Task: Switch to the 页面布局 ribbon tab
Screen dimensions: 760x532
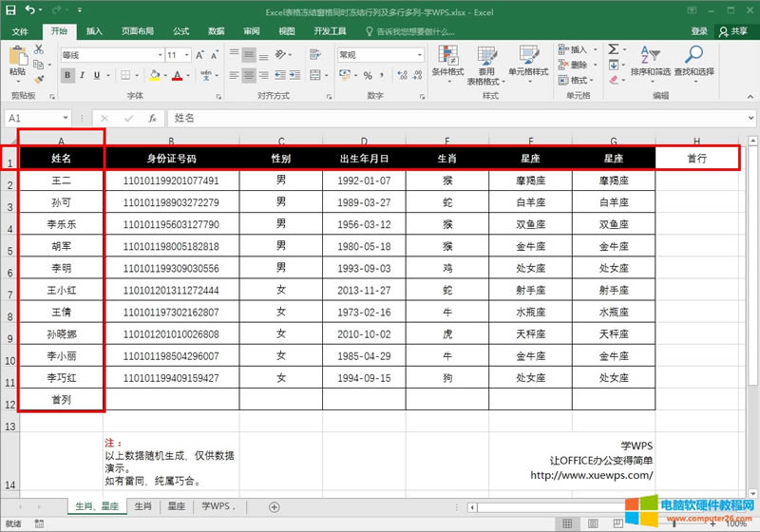Action: (138, 31)
